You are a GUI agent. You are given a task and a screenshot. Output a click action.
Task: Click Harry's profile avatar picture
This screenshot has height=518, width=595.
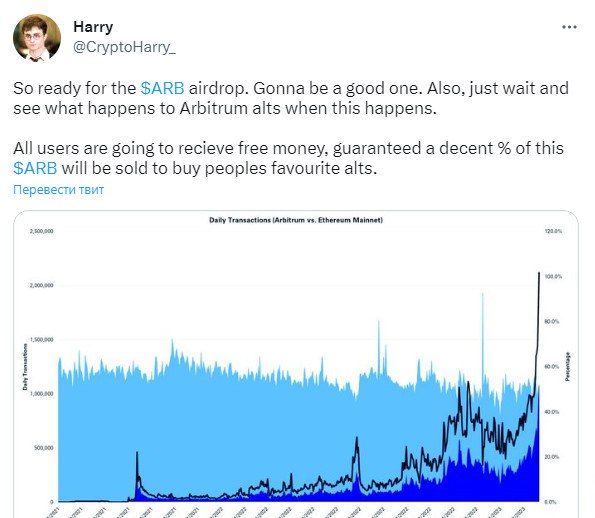[x=37, y=38]
